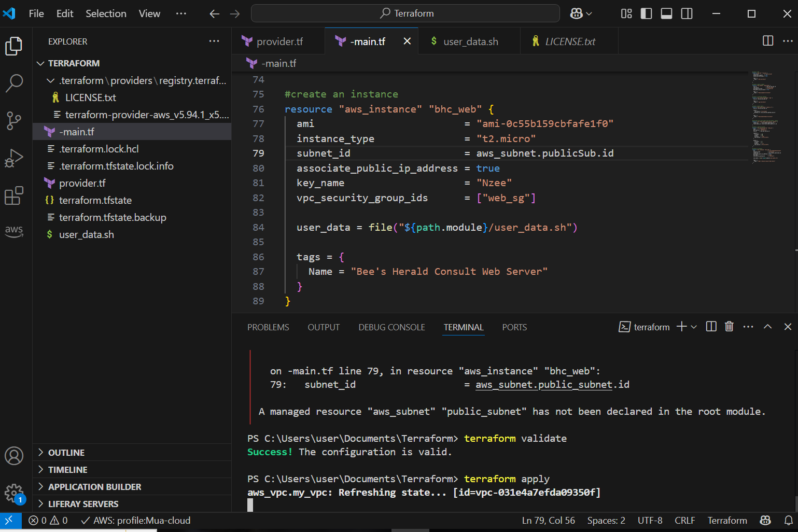Viewport: 798px width, 532px height.
Task: Switch to the provider.tf editor tab
Action: 278,41
